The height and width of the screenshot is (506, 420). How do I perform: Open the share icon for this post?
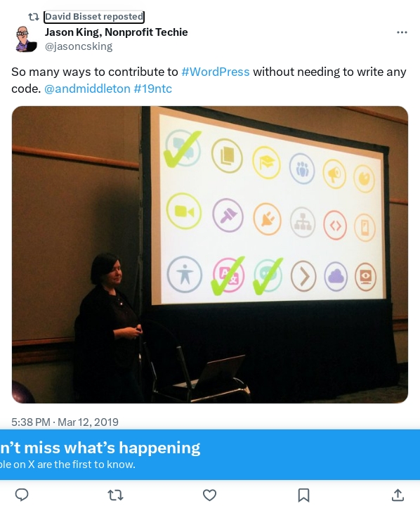(398, 495)
